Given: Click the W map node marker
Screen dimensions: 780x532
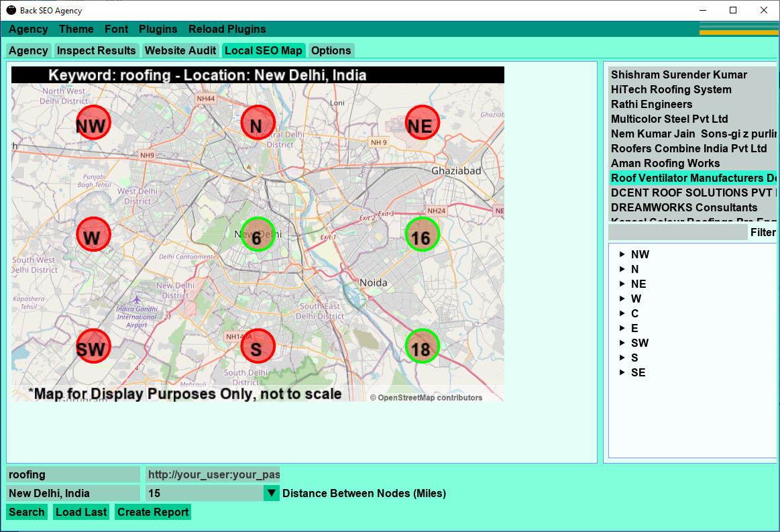Looking at the screenshot, I should click(93, 234).
